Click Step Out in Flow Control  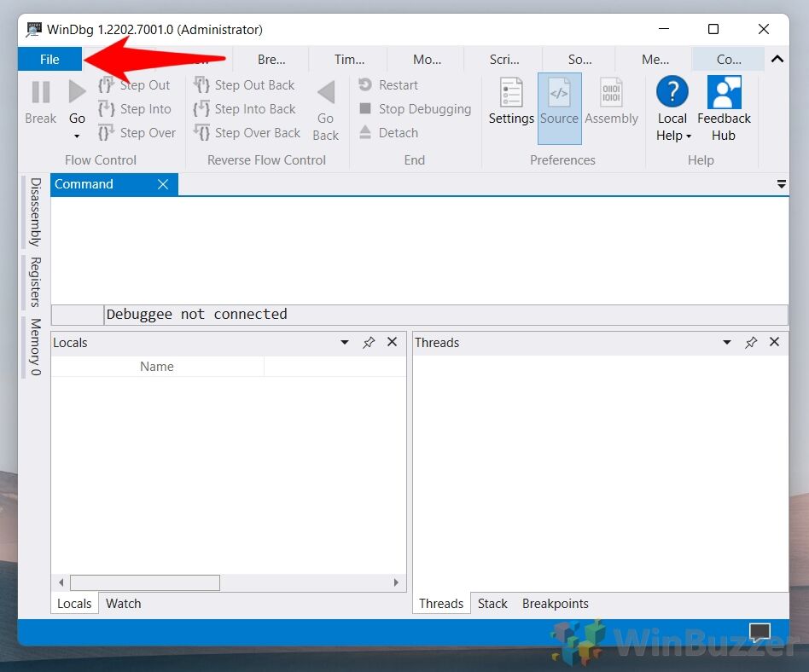coord(134,85)
